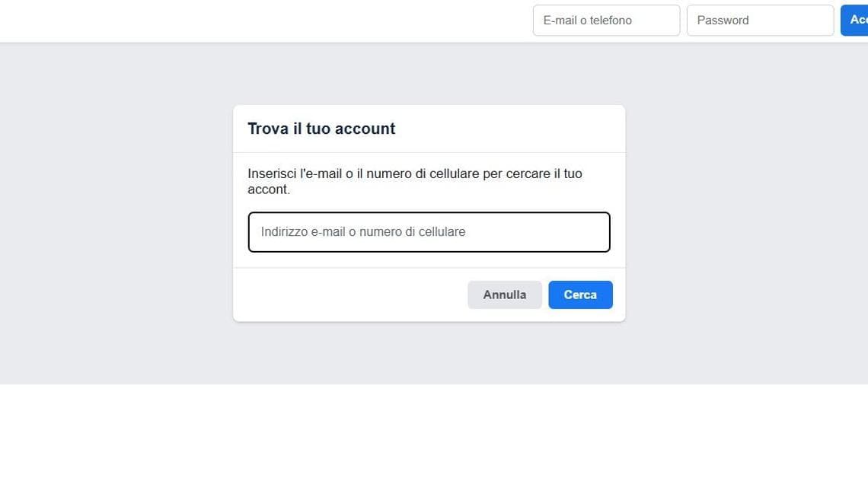Click the top bar E-mail o telefono field

pos(606,21)
